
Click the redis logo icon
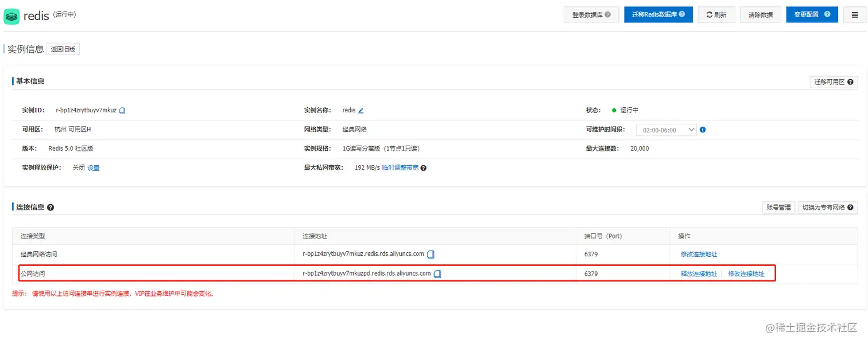coord(11,16)
